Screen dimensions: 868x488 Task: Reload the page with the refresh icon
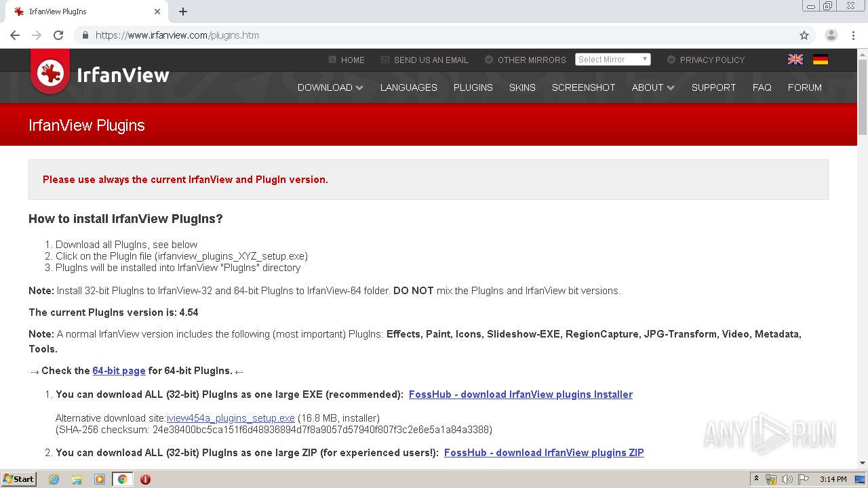(58, 35)
